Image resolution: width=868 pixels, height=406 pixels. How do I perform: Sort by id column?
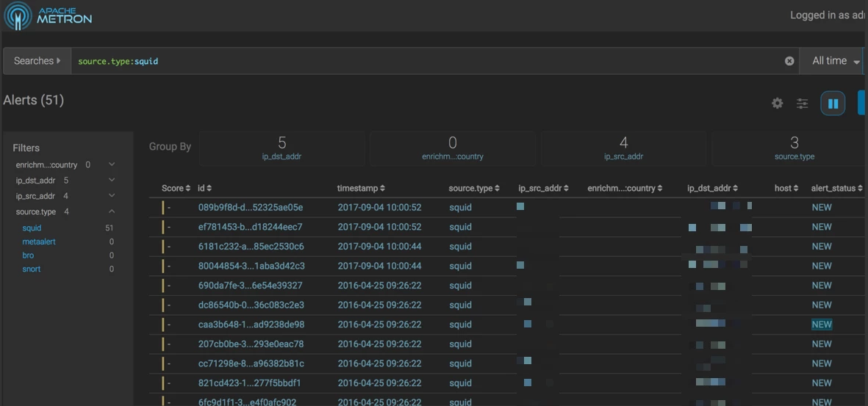tap(205, 189)
